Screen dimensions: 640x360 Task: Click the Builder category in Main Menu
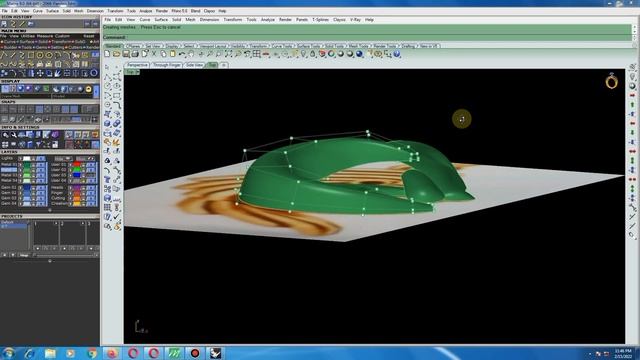(10, 47)
